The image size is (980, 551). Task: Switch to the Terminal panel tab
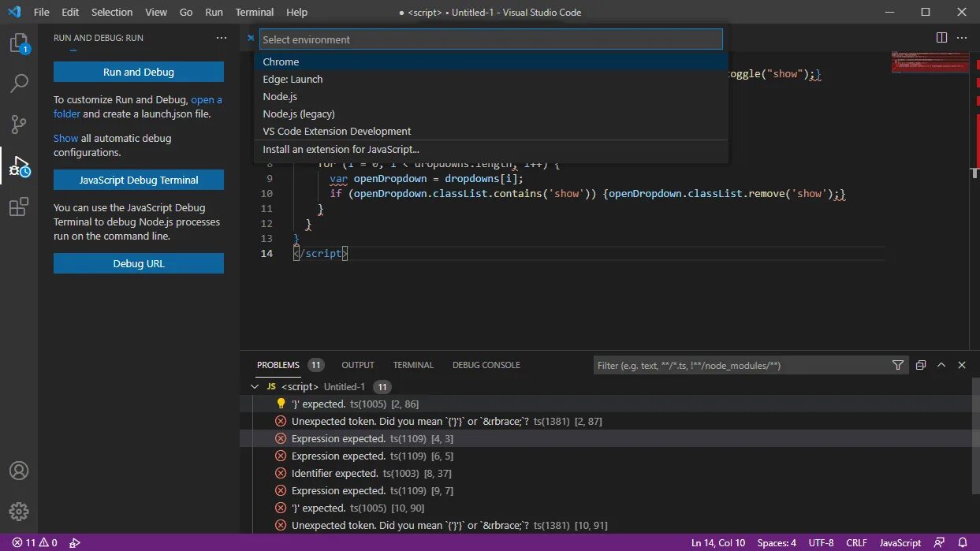click(x=413, y=365)
